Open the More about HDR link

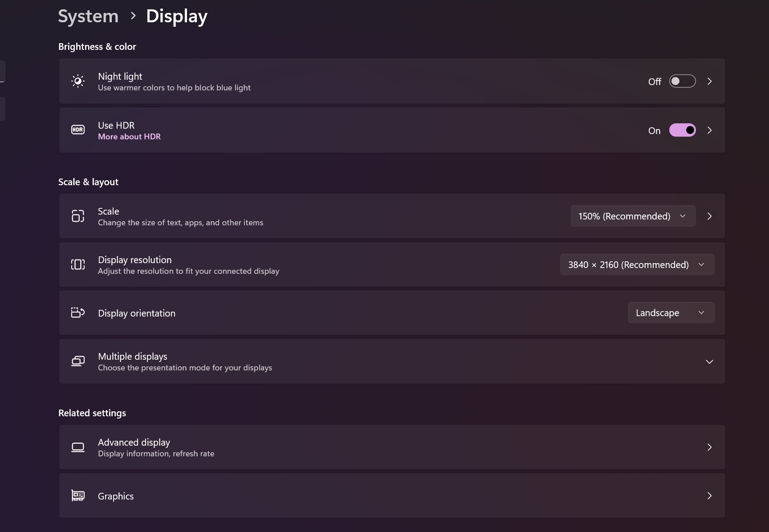point(129,137)
